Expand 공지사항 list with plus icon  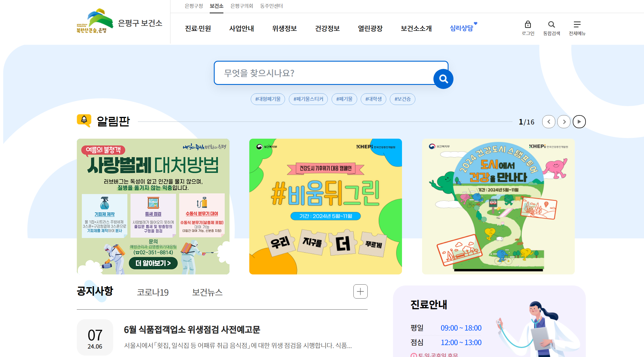pyautogui.click(x=360, y=291)
